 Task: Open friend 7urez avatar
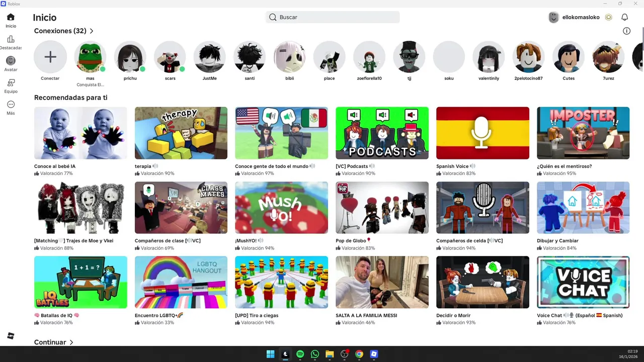608,57
